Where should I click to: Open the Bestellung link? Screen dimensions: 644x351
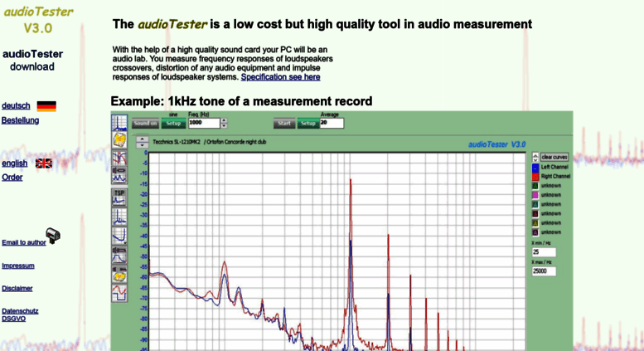click(x=21, y=120)
